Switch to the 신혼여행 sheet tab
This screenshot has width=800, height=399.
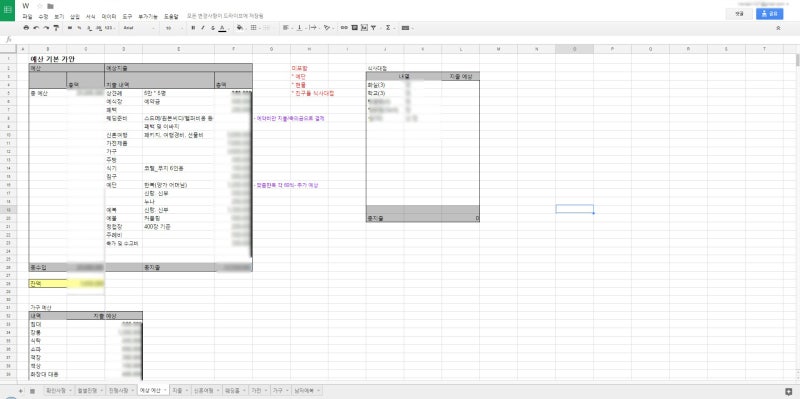coord(203,390)
